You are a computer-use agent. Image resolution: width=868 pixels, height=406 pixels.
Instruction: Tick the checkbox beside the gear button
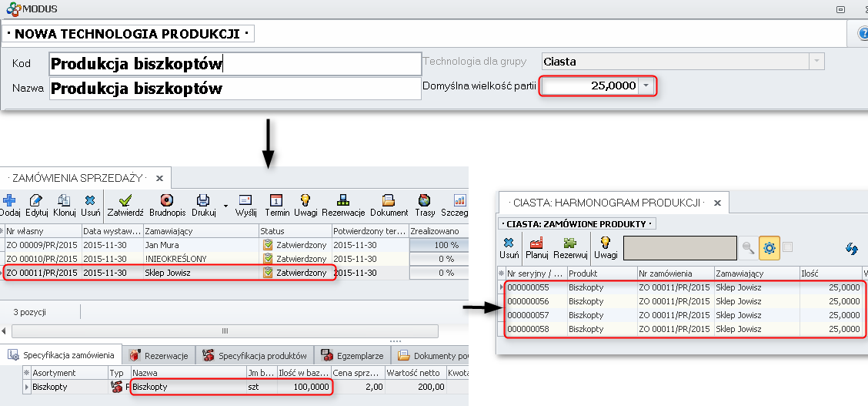coord(787,247)
